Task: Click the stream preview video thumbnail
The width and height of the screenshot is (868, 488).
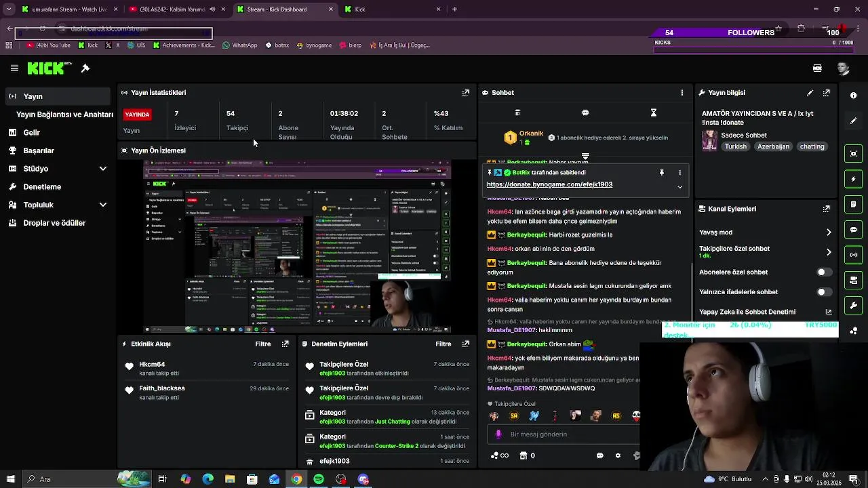Action: [x=296, y=247]
